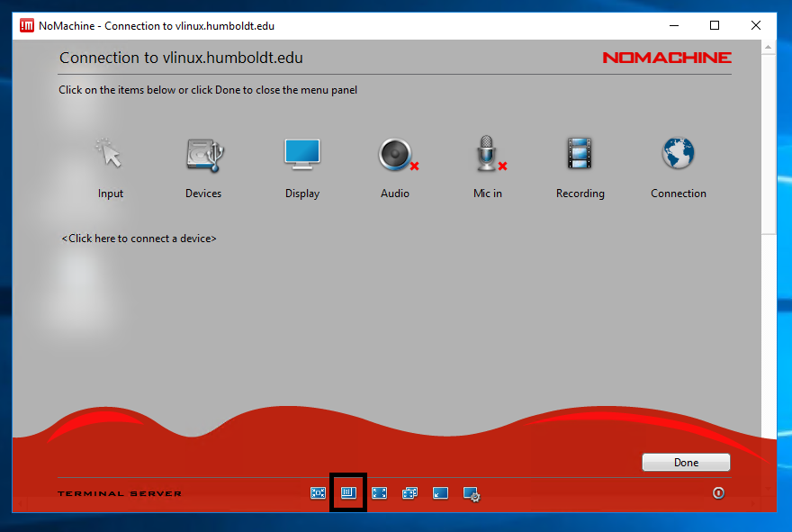Open the Connection panel globe icon
The height and width of the screenshot is (532, 792).
tap(678, 152)
